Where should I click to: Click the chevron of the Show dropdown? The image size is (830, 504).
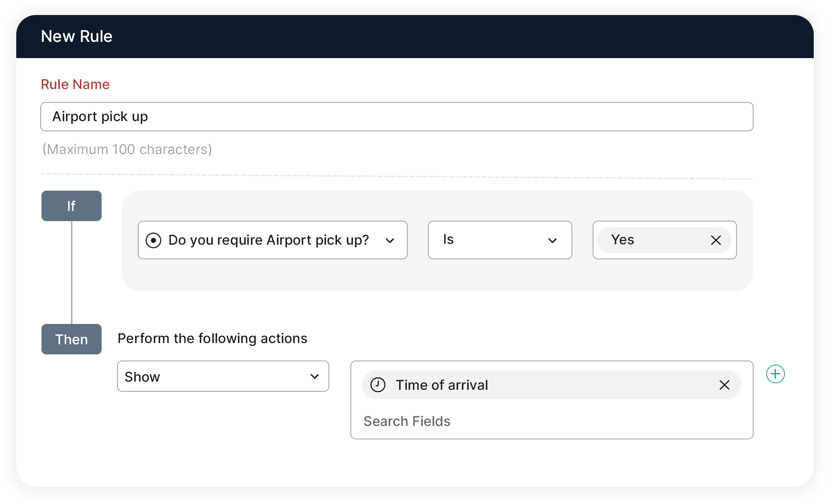coord(314,376)
